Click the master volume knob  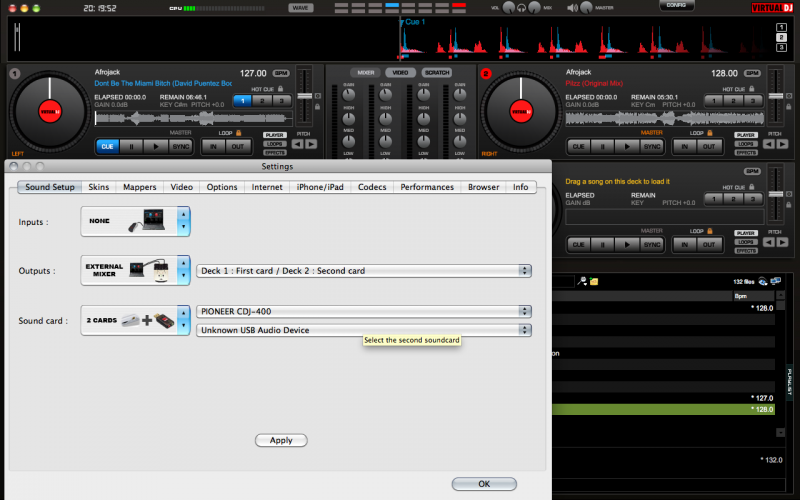586,8
